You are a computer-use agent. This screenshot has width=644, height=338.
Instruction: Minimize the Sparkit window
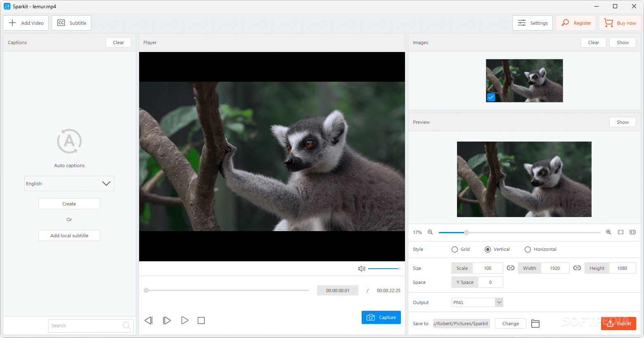click(597, 6)
